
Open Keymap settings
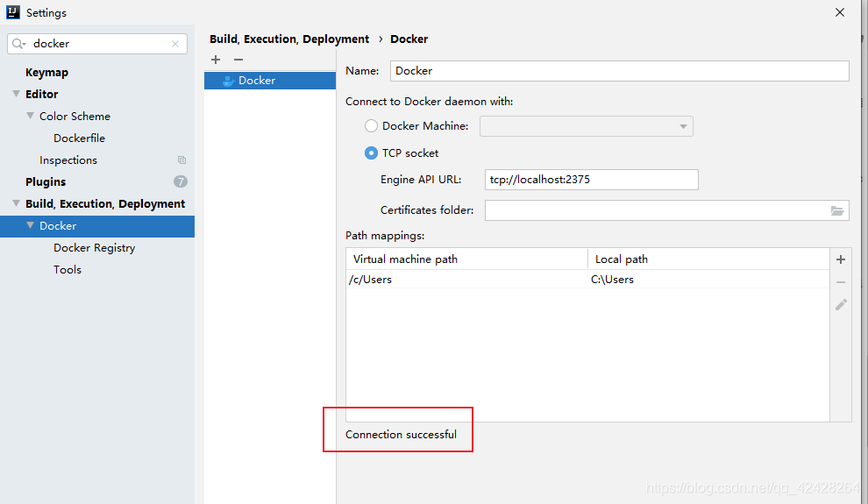[x=47, y=73]
